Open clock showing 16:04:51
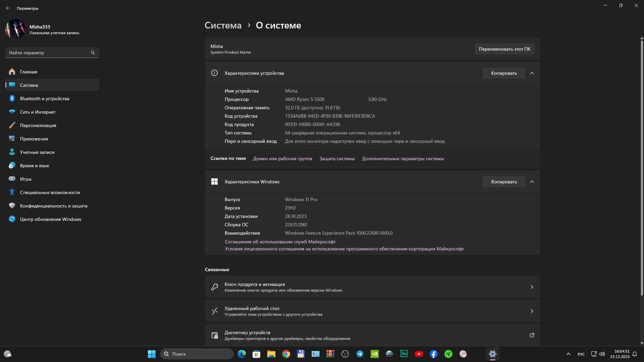This screenshot has height=362, width=644. pos(620,354)
